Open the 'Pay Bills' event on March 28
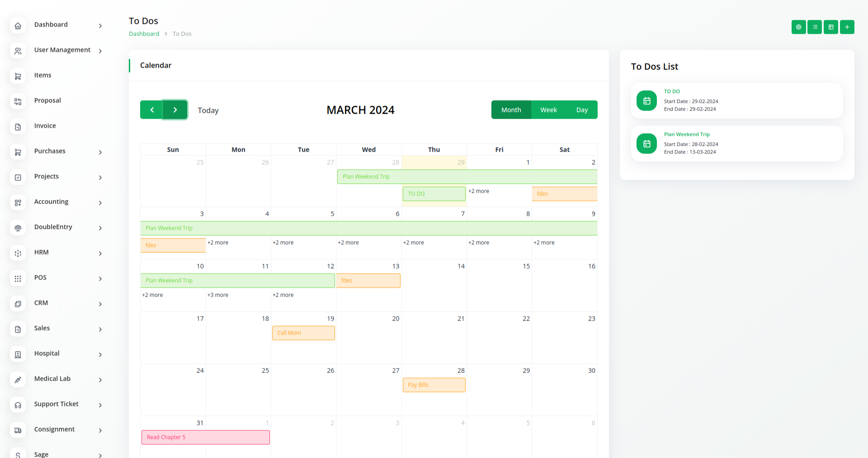This screenshot has width=868, height=458. [434, 385]
